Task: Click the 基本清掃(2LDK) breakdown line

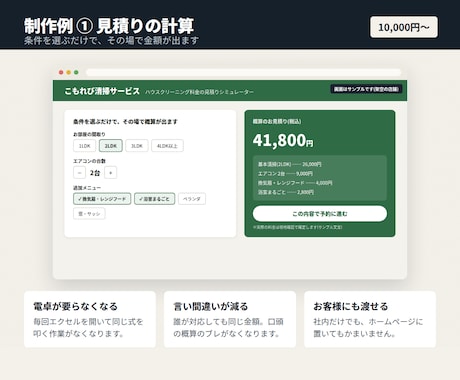Action: point(289,164)
